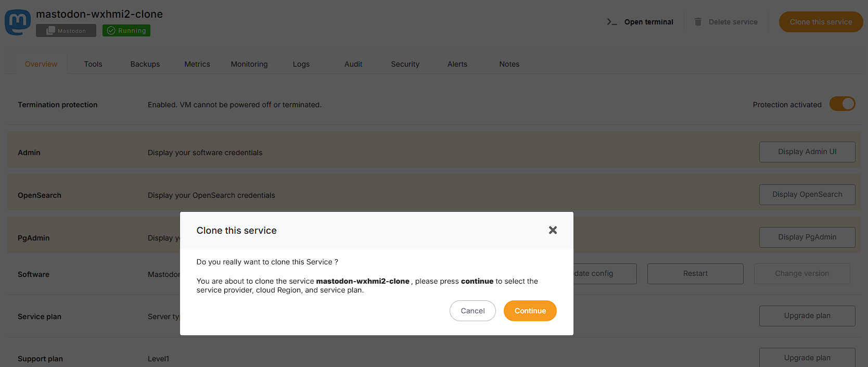The image size is (868, 367).
Task: Close the clone dialog with X
Action: (x=553, y=230)
